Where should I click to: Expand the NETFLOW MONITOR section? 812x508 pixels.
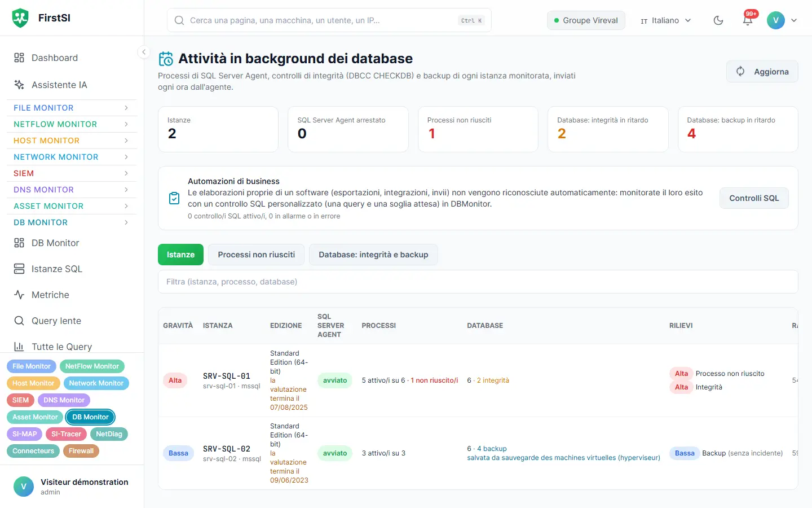[x=72, y=124]
